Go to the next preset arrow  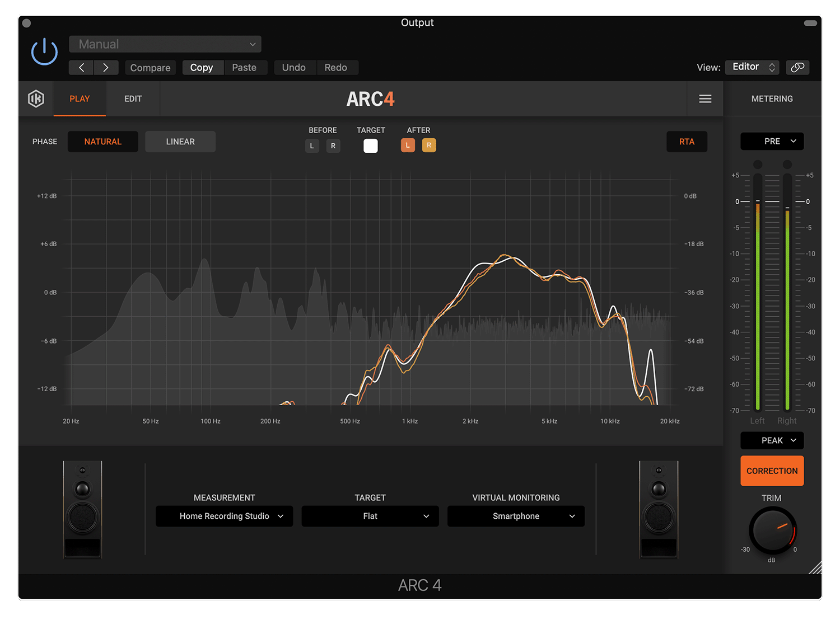tap(106, 68)
